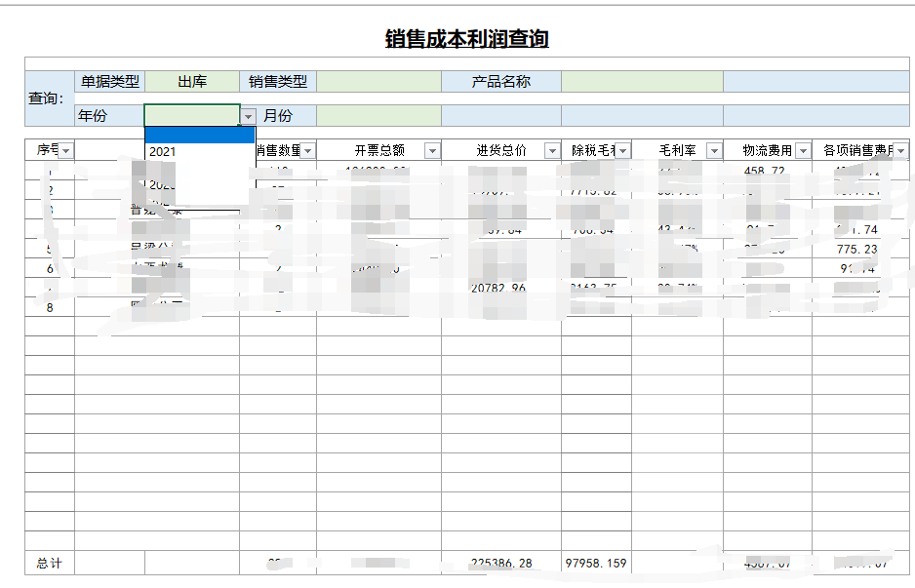915x588 pixels.
Task: Collapse the 年份 dropdown using its arrow
Action: click(x=249, y=116)
